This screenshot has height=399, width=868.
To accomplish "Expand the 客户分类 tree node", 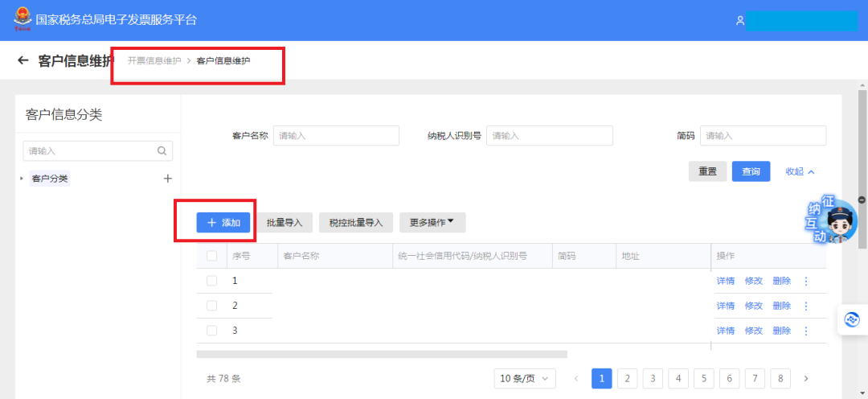I will click(x=22, y=179).
